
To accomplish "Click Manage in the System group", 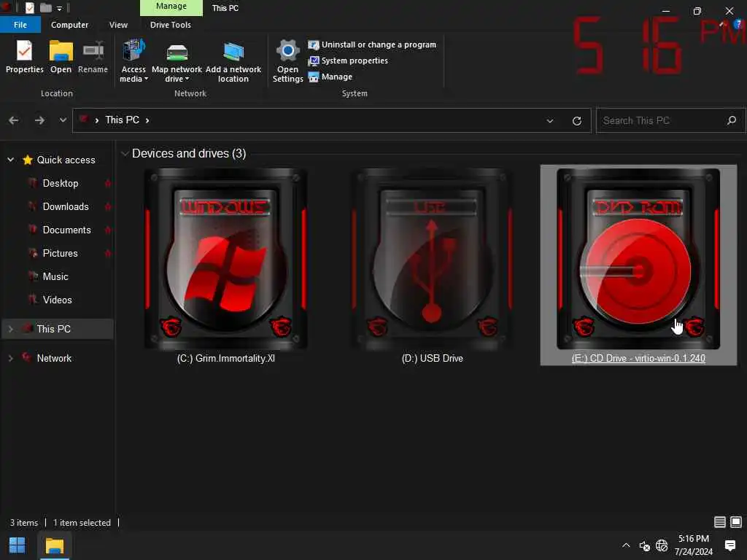I will pyautogui.click(x=330, y=77).
